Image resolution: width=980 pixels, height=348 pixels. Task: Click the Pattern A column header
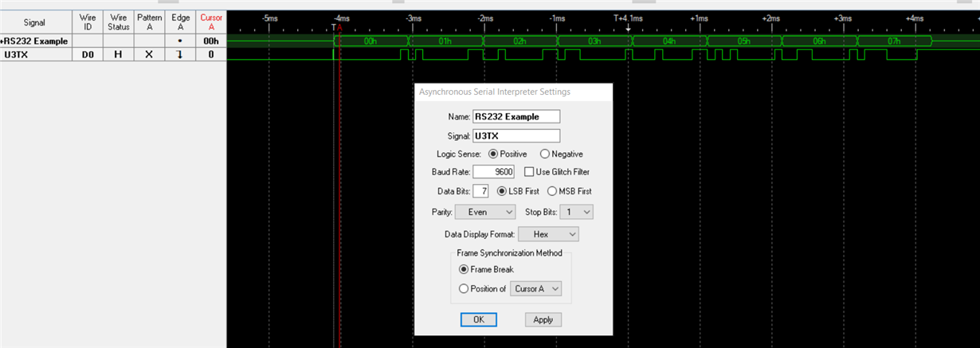click(149, 22)
